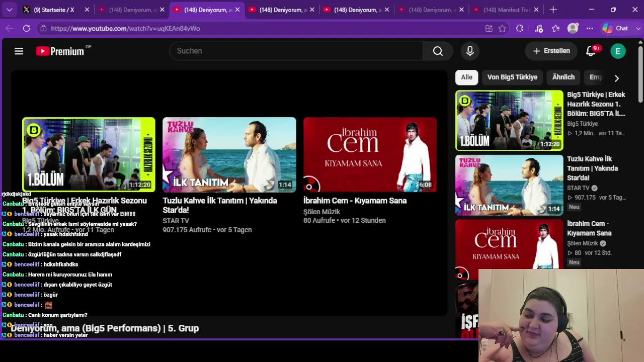This screenshot has height=362, width=644.
Task: Open the browser profile avatar
Action: [573, 29]
